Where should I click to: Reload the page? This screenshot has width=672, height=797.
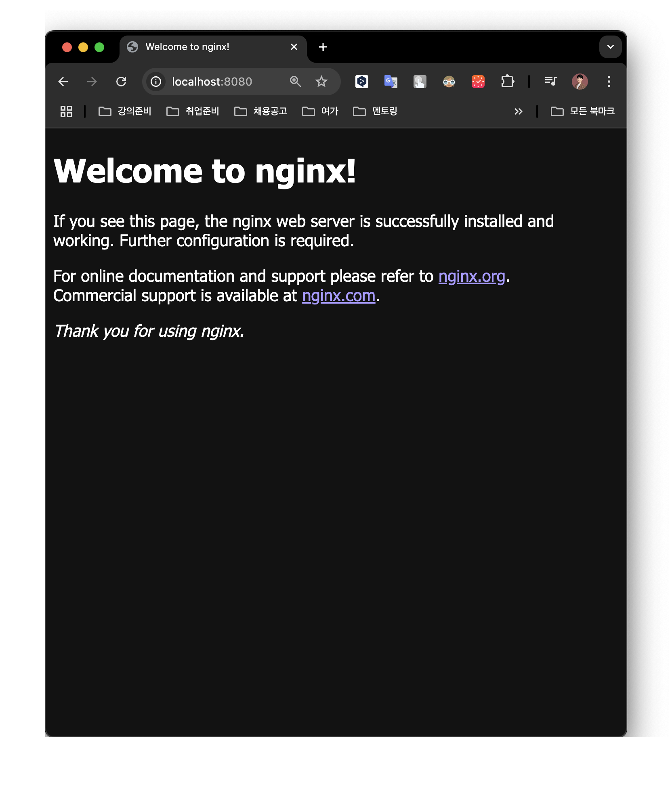click(x=121, y=82)
